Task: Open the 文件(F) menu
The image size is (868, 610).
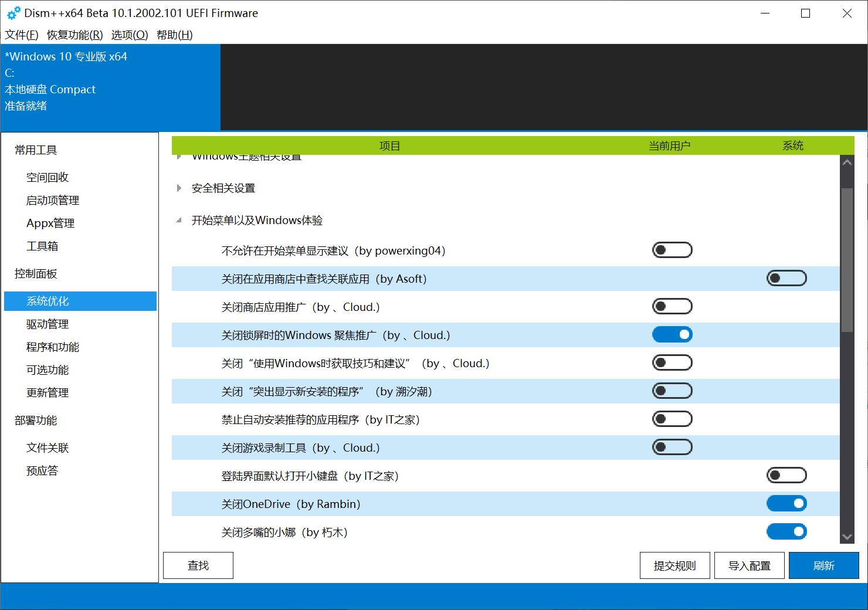Action: point(21,35)
